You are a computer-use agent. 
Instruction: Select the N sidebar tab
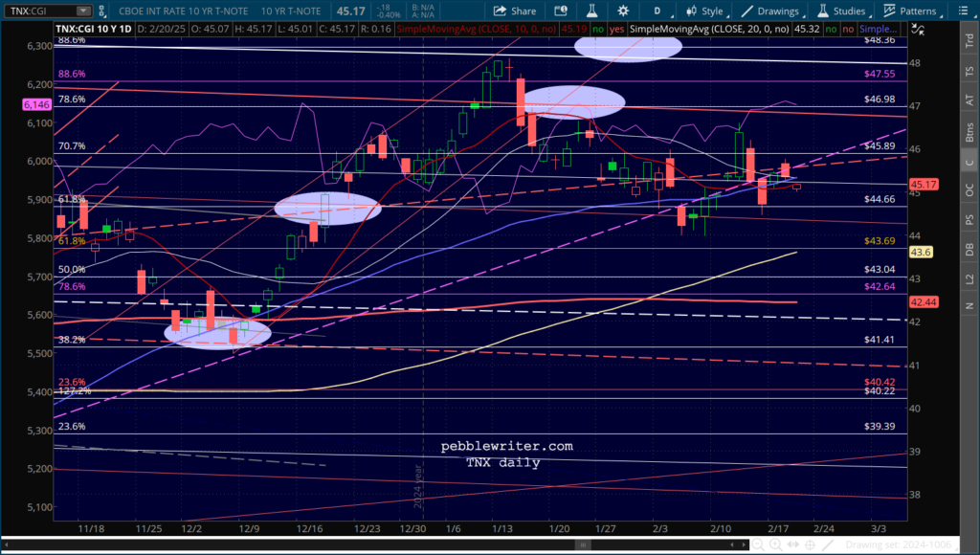point(969,305)
